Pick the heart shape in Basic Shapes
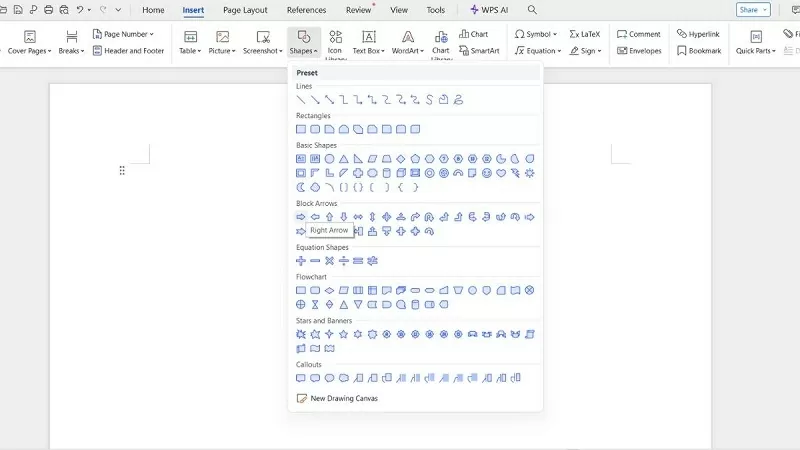800x450 pixels. 501,173
